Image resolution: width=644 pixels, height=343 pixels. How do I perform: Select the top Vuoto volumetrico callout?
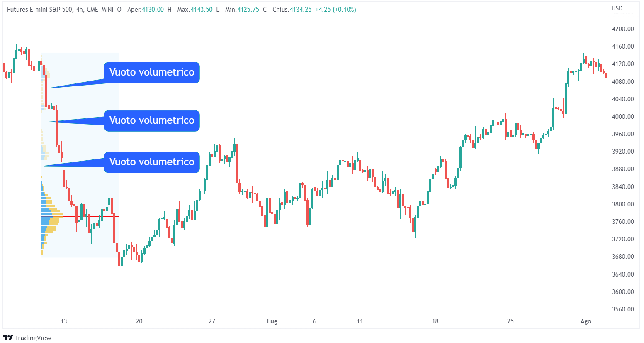(x=152, y=73)
